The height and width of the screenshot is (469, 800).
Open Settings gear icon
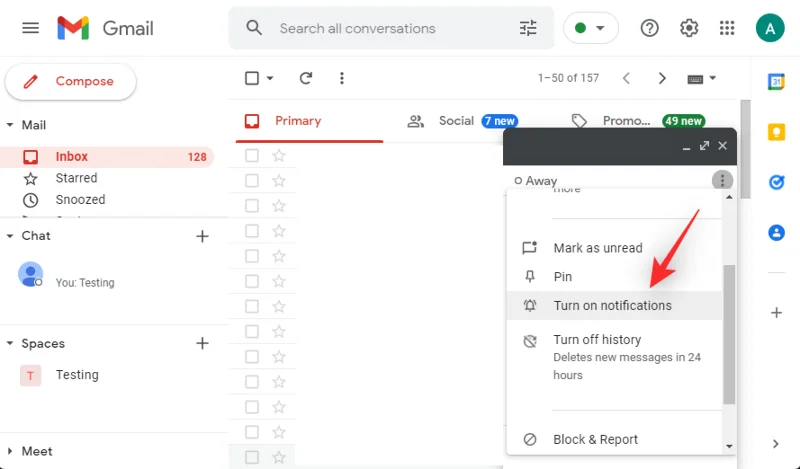click(x=689, y=28)
